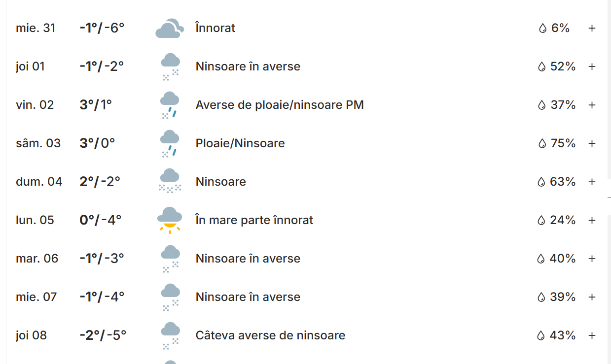Expand lun. 05 day details plus
The width and height of the screenshot is (611, 364).
click(x=592, y=220)
